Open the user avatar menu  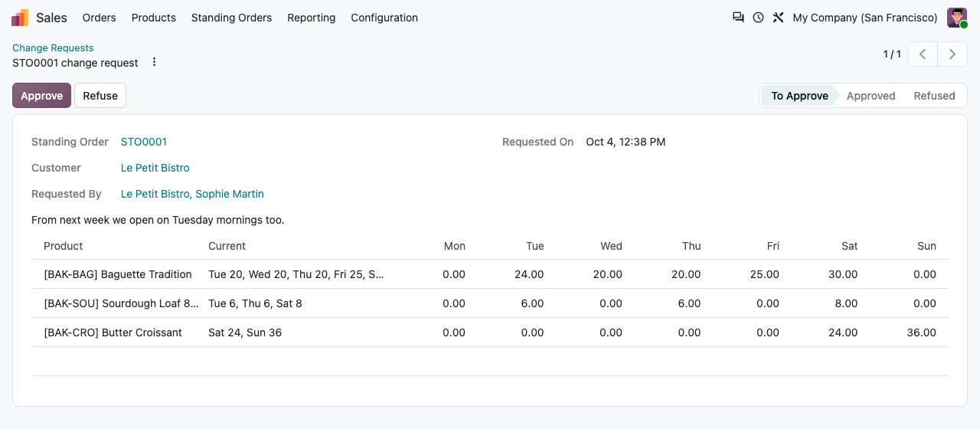[957, 18]
